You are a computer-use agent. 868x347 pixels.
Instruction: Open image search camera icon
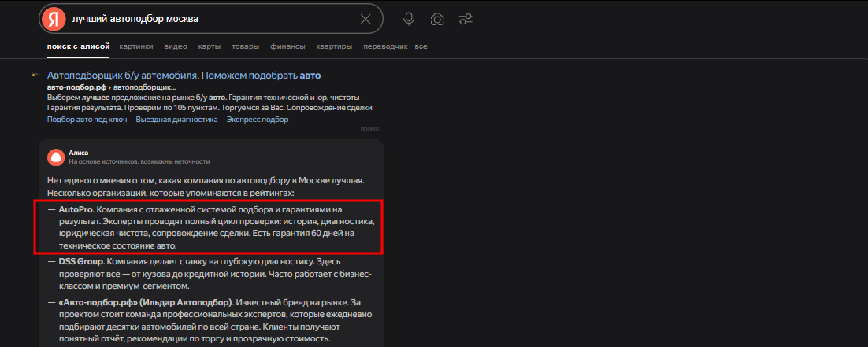click(437, 19)
